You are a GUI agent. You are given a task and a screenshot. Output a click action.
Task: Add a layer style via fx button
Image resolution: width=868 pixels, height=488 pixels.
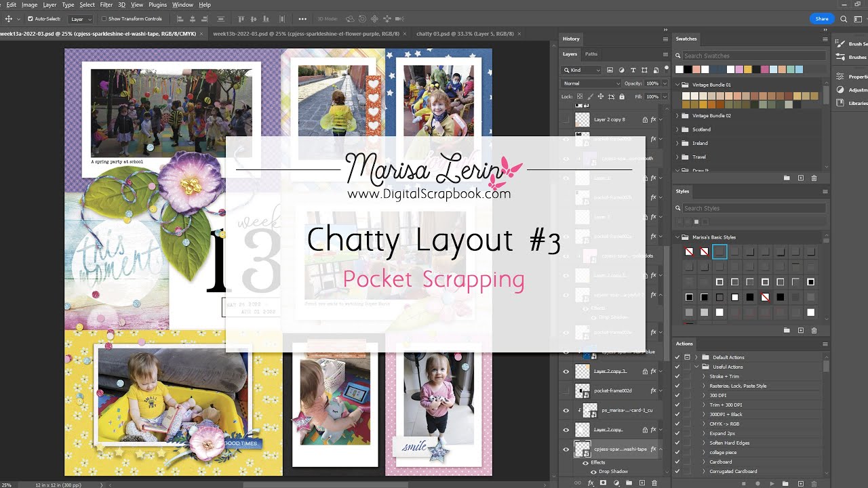(591, 483)
